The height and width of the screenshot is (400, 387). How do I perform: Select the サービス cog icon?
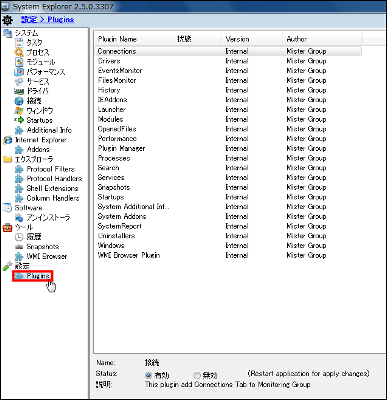tap(19, 81)
